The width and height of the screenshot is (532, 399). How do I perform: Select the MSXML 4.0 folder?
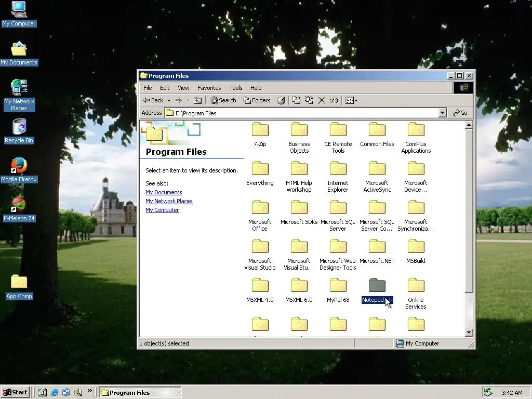coord(260,291)
